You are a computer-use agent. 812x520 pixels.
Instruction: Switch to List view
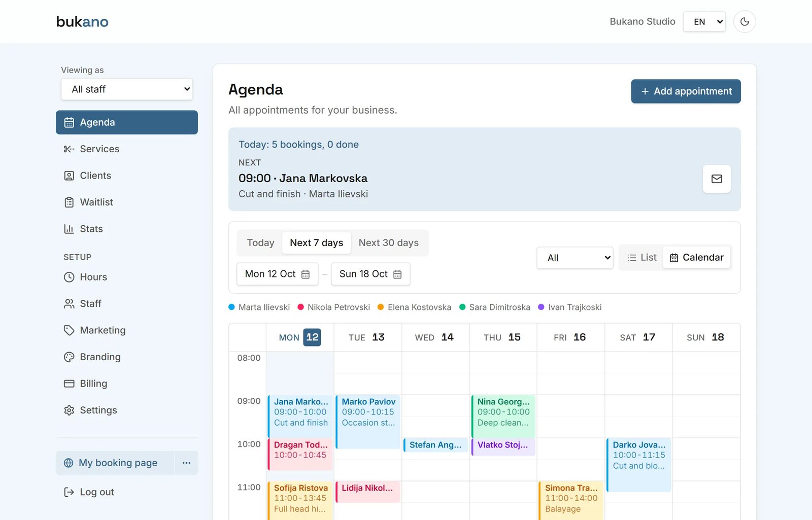642,258
